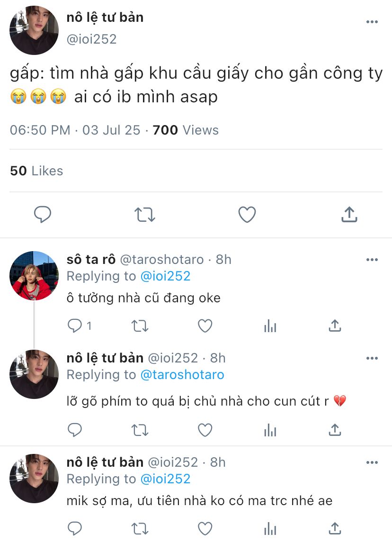This screenshot has height=543, width=392.
Task: Reply to the main tweet about finding a house
Action: tap(43, 215)
